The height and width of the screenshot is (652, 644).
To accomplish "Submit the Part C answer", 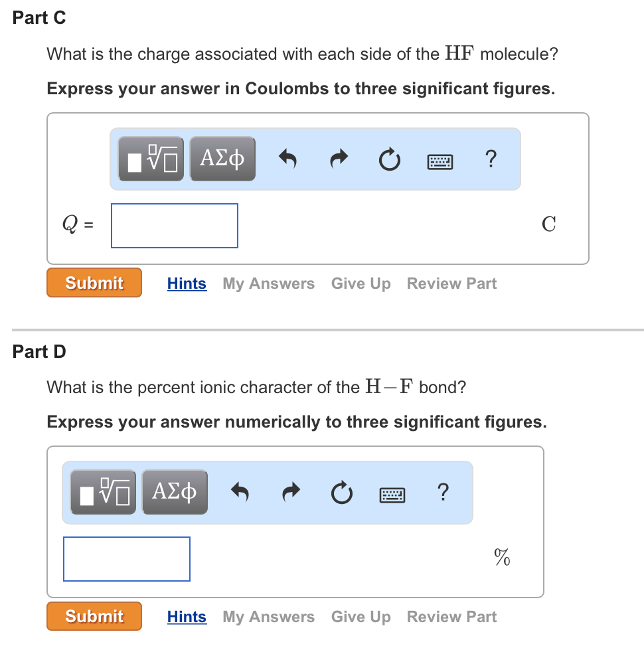I will pyautogui.click(x=94, y=283).
